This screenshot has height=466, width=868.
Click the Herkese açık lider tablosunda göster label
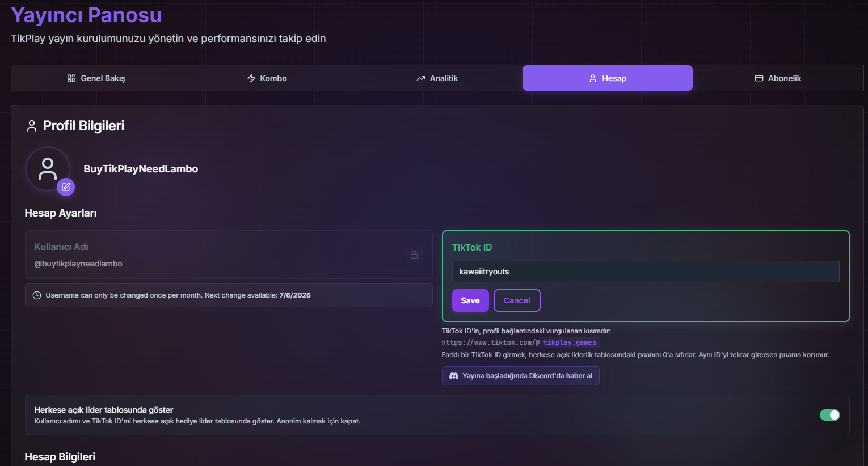click(104, 410)
